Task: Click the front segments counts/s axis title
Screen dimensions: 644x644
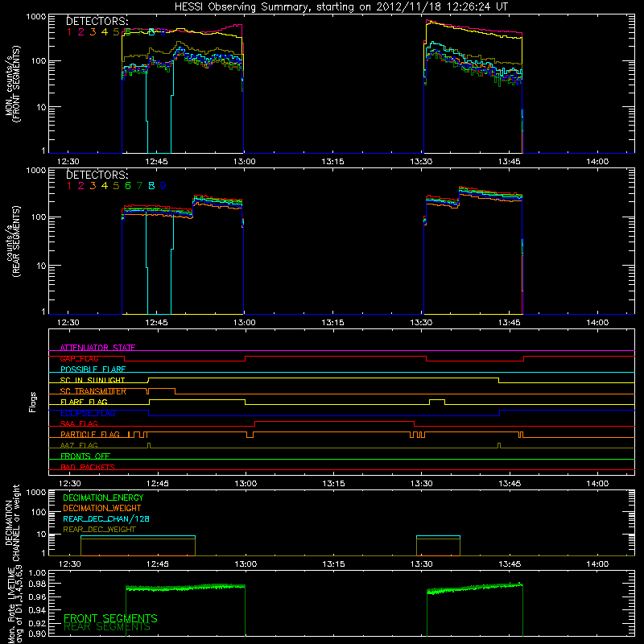Action: click(12, 84)
